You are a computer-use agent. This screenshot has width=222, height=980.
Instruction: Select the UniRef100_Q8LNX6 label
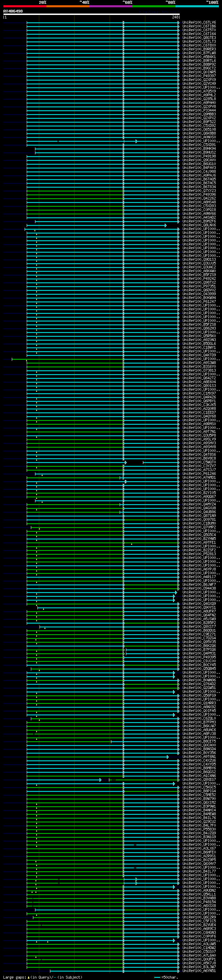coord(199,225)
